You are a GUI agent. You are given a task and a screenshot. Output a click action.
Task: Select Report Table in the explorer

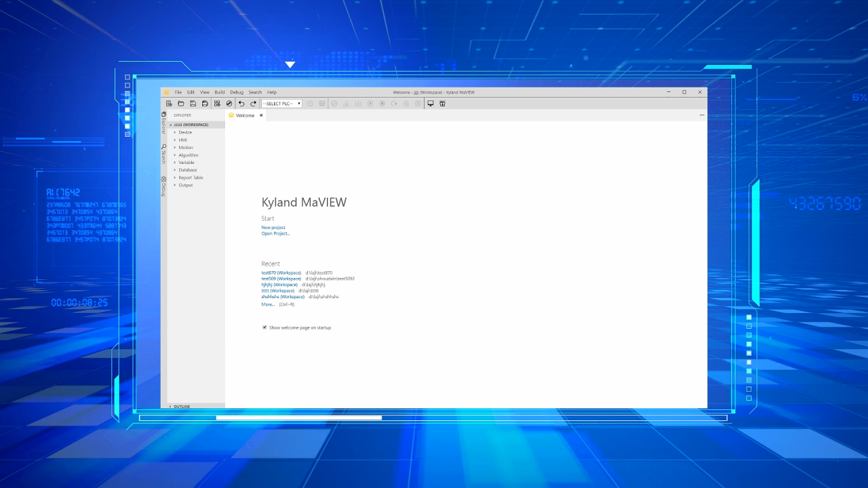tap(191, 178)
